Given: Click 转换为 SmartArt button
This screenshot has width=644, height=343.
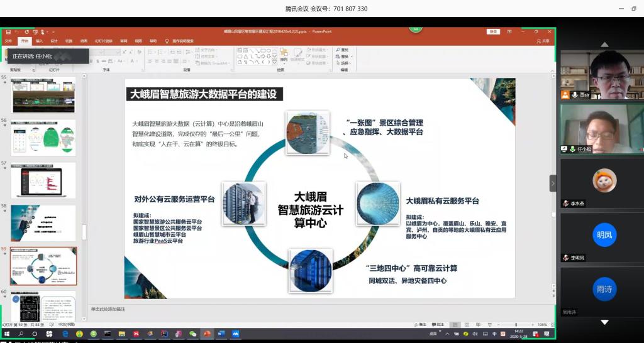Looking at the screenshot, I should tap(213, 63).
